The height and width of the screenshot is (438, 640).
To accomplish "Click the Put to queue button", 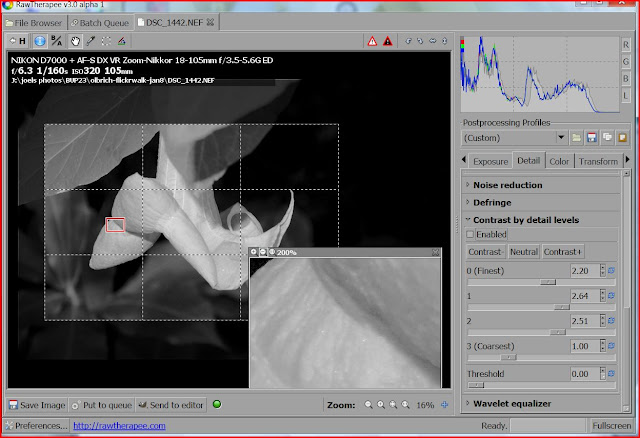I will point(102,405).
